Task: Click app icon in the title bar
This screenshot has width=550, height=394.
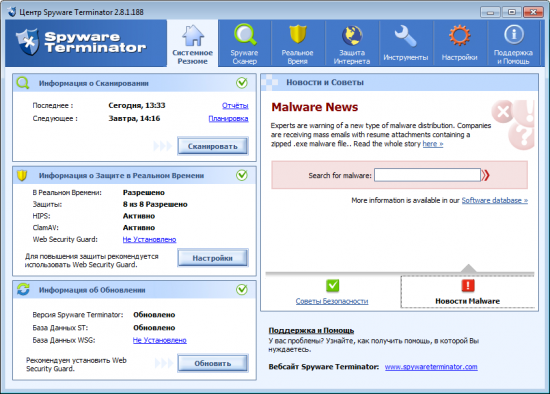Action: (12, 12)
